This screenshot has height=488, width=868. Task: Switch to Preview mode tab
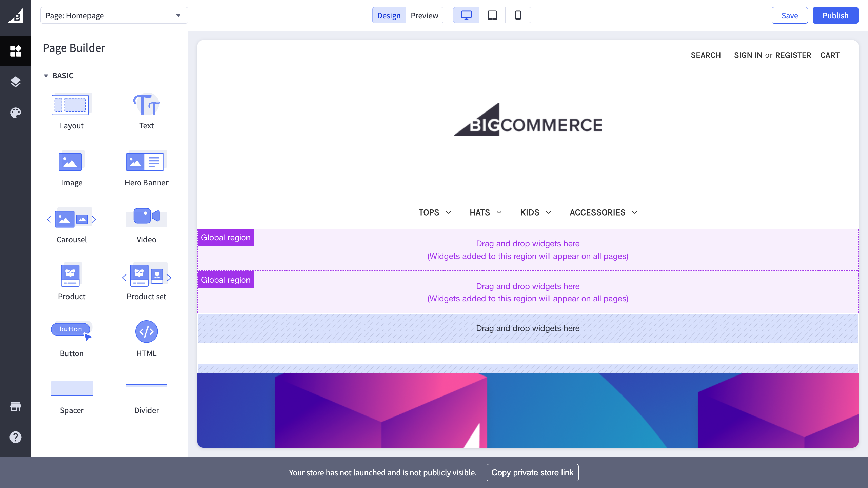pyautogui.click(x=424, y=16)
